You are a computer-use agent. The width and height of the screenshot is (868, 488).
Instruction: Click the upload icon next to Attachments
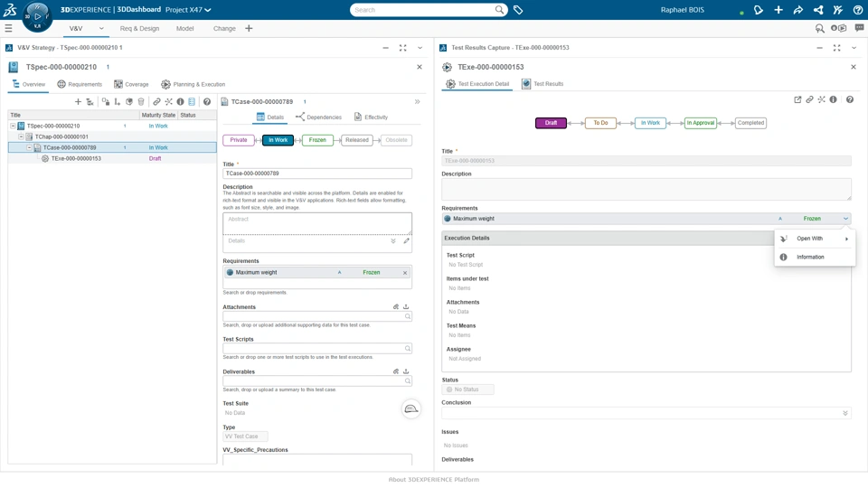pos(406,306)
